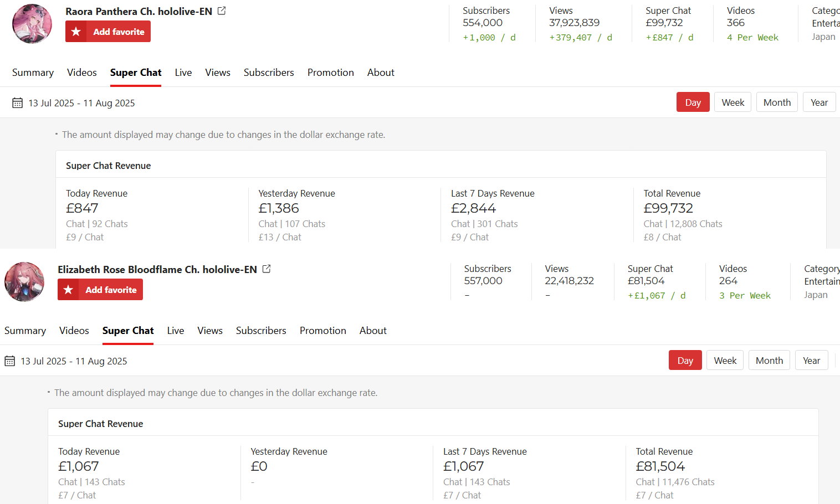Image resolution: width=840 pixels, height=504 pixels.
Task: Open Live tab for Raora Panthera
Action: coord(183,73)
